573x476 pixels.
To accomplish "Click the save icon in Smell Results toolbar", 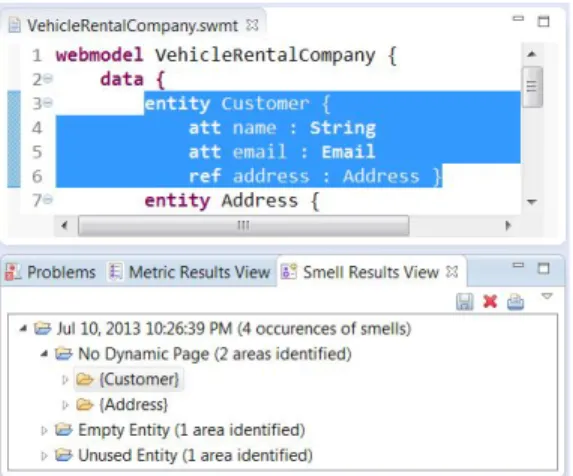I will [464, 302].
